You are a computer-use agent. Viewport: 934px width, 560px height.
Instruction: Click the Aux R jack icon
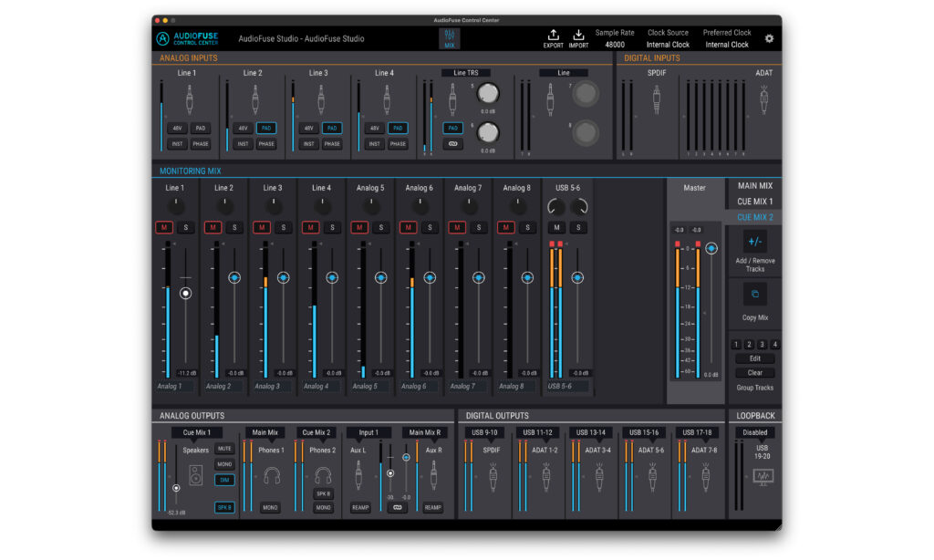[433, 476]
